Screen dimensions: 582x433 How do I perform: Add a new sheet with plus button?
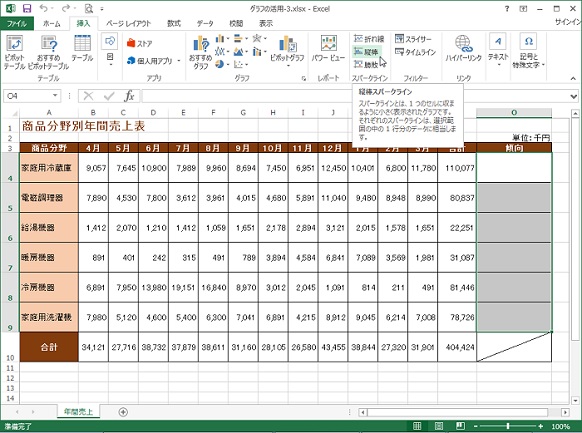[x=123, y=412]
